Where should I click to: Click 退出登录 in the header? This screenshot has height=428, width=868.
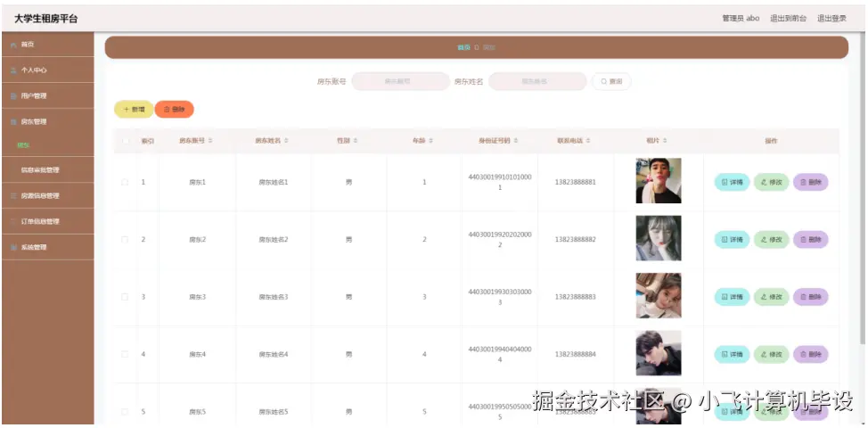pos(832,18)
